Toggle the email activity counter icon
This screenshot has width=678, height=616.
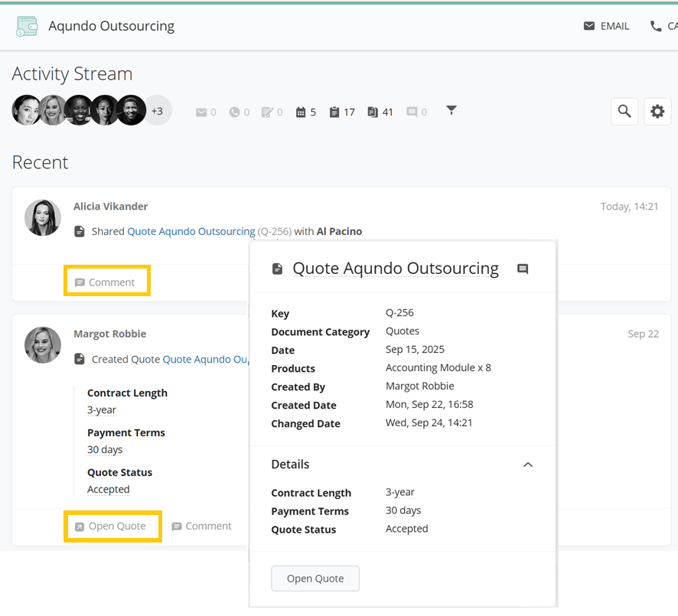point(202,112)
